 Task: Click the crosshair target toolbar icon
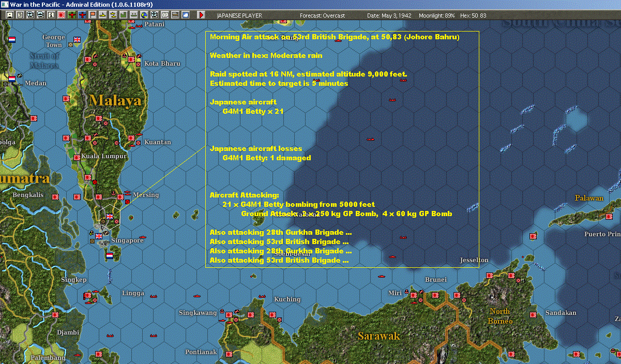154,15
